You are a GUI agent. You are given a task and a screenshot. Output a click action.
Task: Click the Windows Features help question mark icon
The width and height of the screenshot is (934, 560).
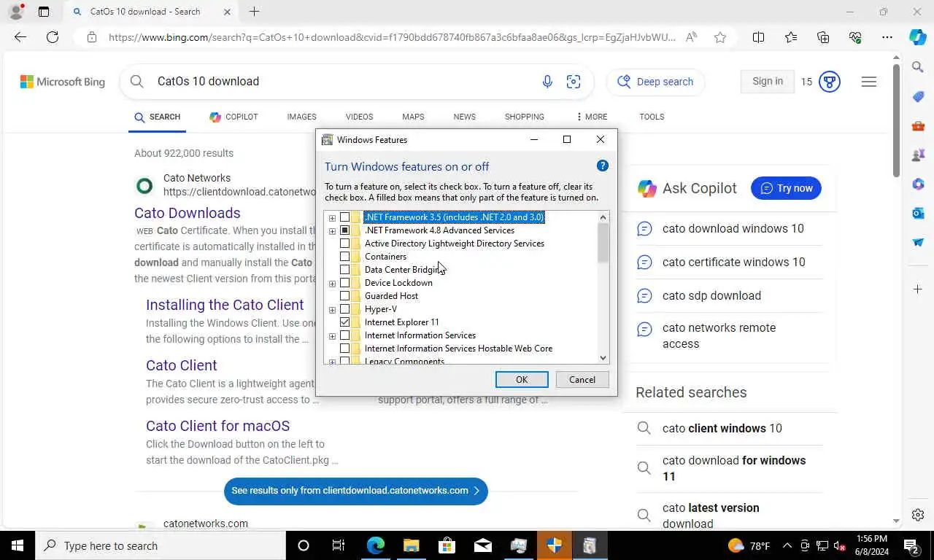click(x=602, y=166)
